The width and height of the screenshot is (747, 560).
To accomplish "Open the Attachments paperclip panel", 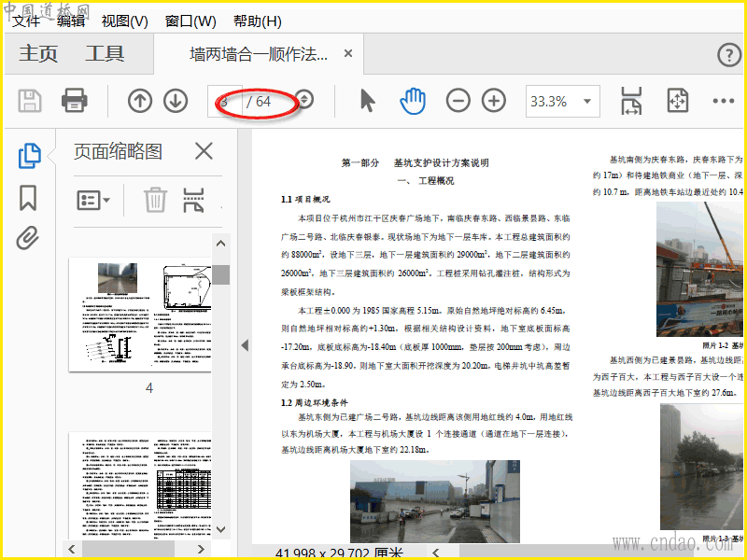I will pos(28,238).
